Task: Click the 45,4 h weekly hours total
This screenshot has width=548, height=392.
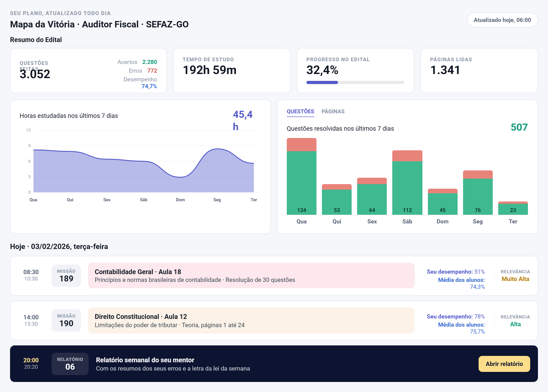Action: pyautogui.click(x=243, y=120)
